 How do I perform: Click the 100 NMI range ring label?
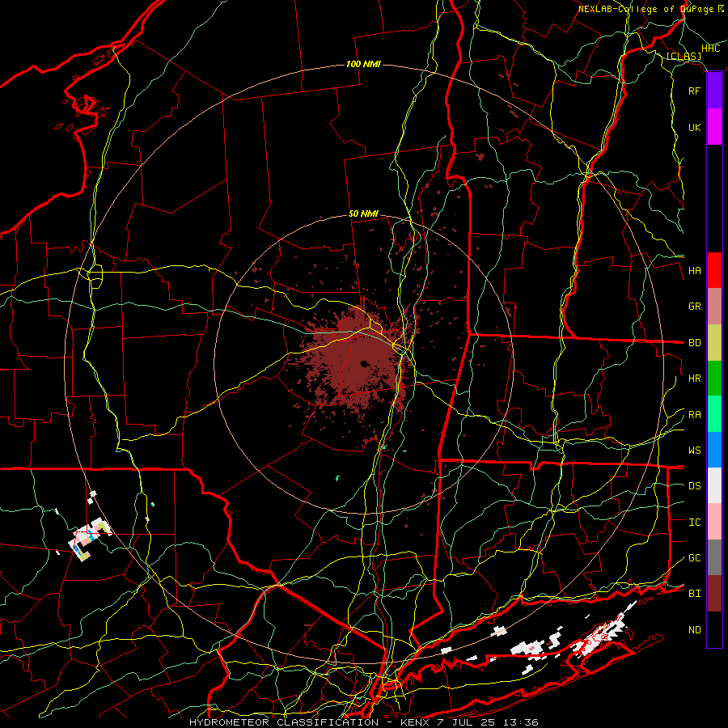tap(363, 64)
